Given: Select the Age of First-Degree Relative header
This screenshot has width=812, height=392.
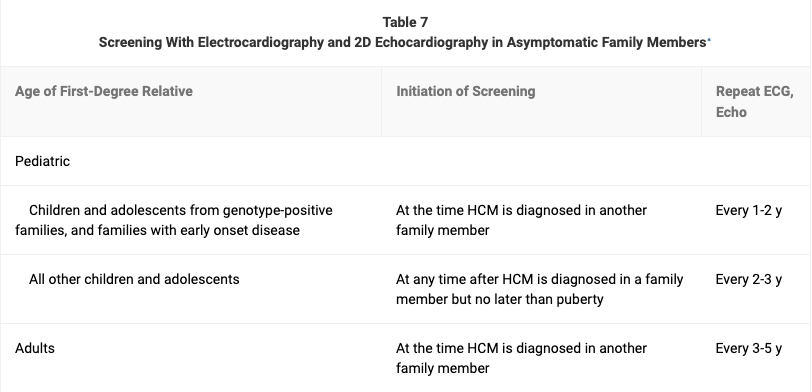Looking at the screenshot, I should pyautogui.click(x=104, y=91).
